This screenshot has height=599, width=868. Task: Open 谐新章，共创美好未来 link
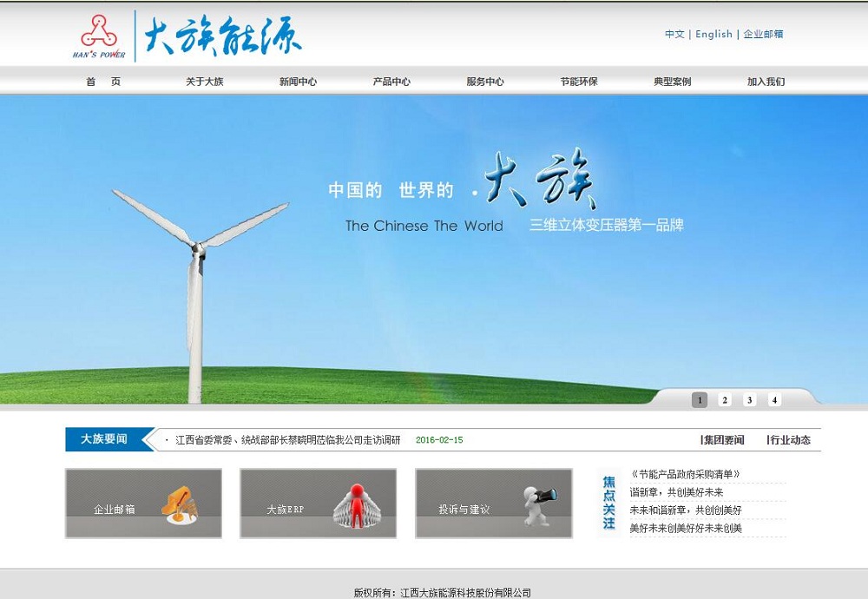676,492
